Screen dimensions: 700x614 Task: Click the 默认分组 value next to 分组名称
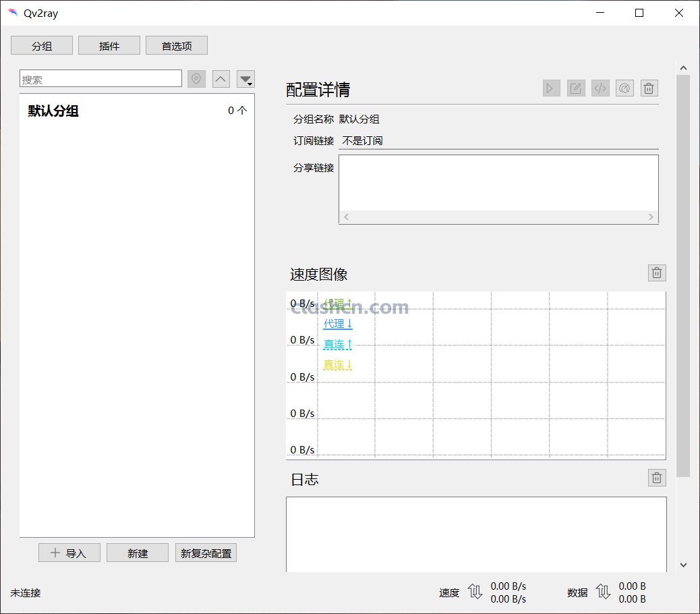pyautogui.click(x=359, y=119)
